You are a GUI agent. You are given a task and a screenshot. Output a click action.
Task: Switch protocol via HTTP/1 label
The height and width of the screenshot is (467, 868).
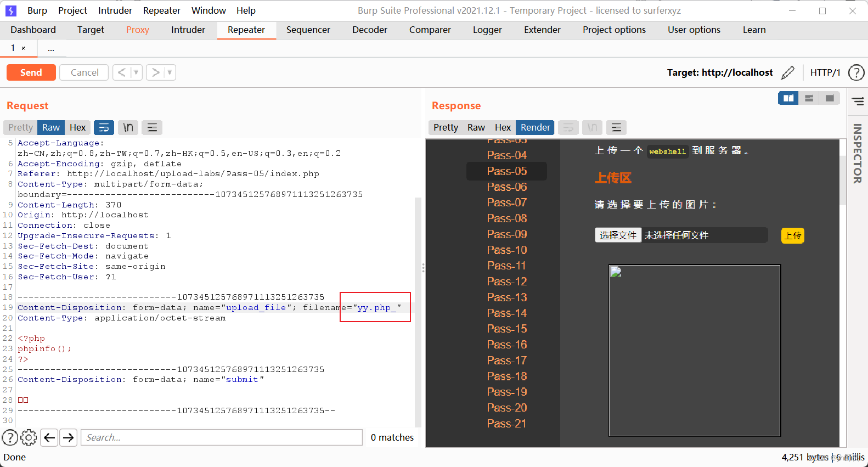(825, 72)
